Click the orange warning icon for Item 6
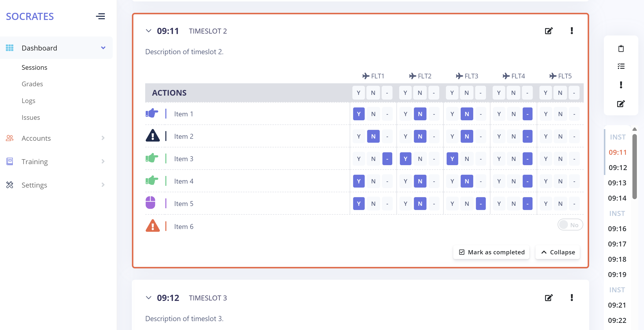Screen dimensions: 644x330 coord(153,226)
